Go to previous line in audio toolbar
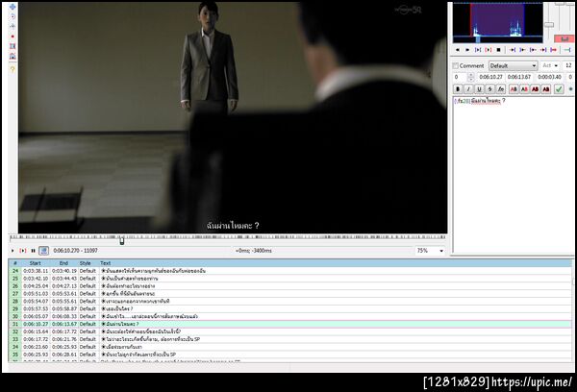This screenshot has width=577, height=392. 458,50
